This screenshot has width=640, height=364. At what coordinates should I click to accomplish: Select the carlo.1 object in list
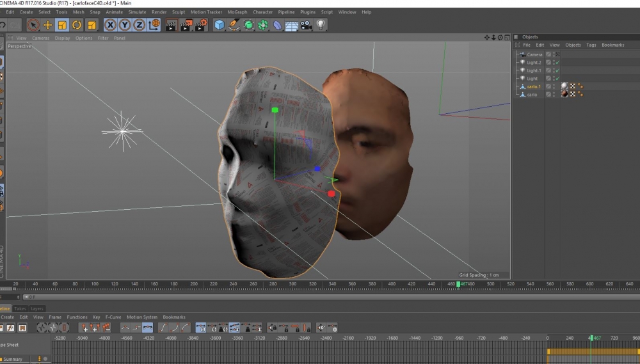click(x=534, y=86)
